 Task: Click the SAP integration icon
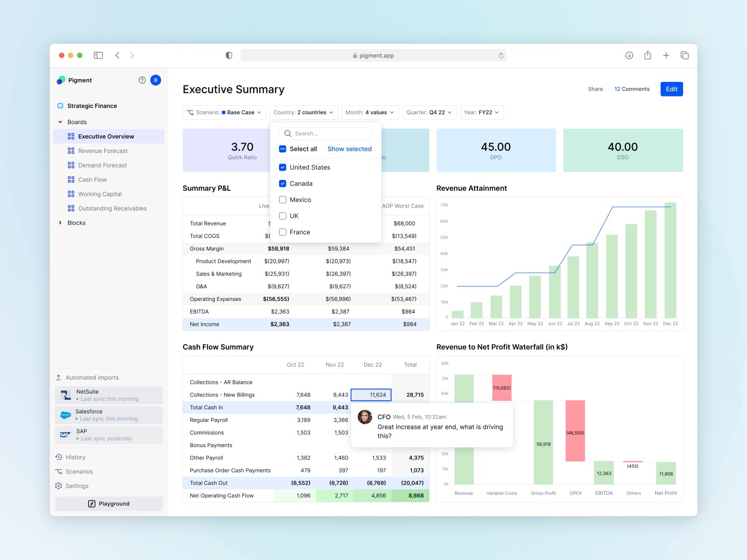tap(65, 435)
